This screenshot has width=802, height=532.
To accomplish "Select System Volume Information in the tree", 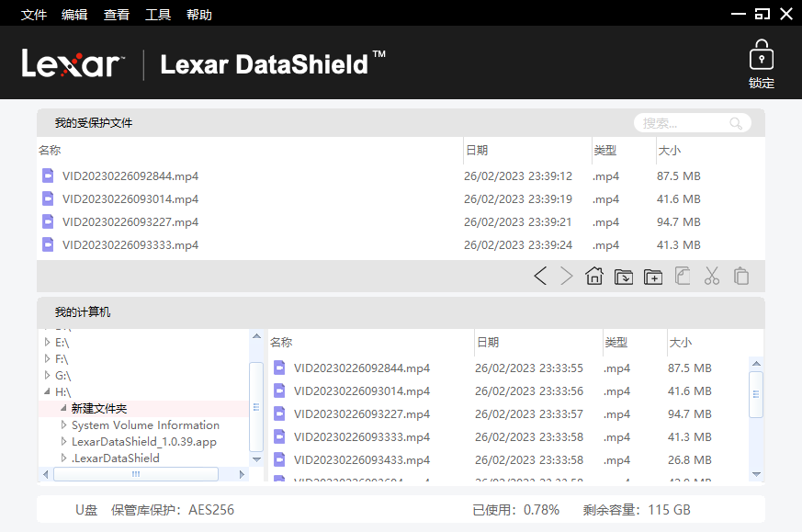I will (145, 425).
